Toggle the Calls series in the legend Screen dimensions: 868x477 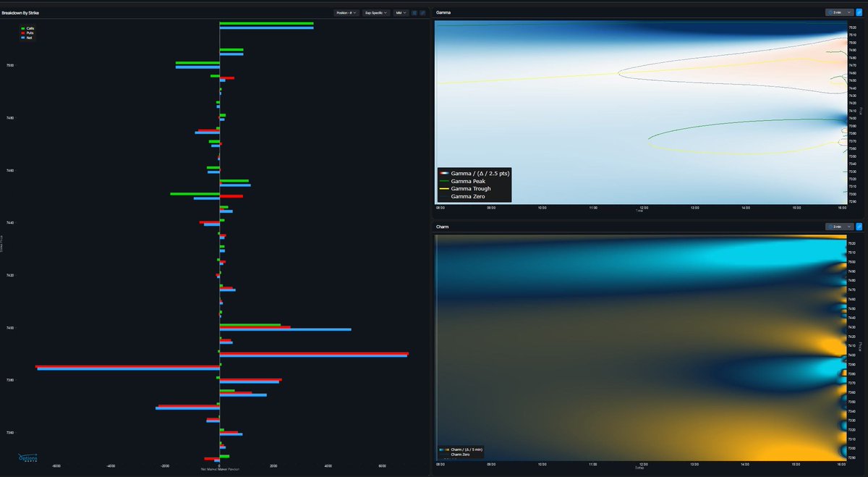(27, 28)
